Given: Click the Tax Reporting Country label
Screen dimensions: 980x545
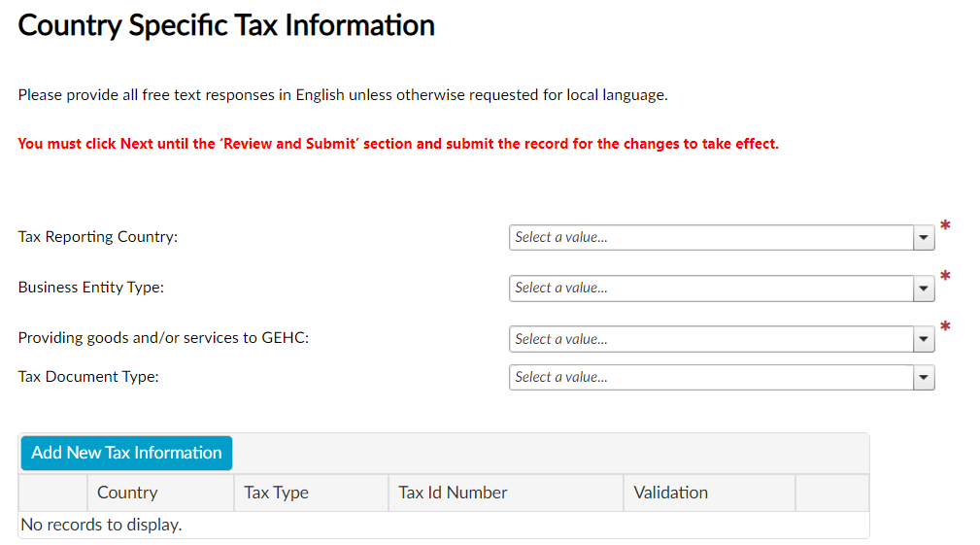Looking at the screenshot, I should click(98, 237).
